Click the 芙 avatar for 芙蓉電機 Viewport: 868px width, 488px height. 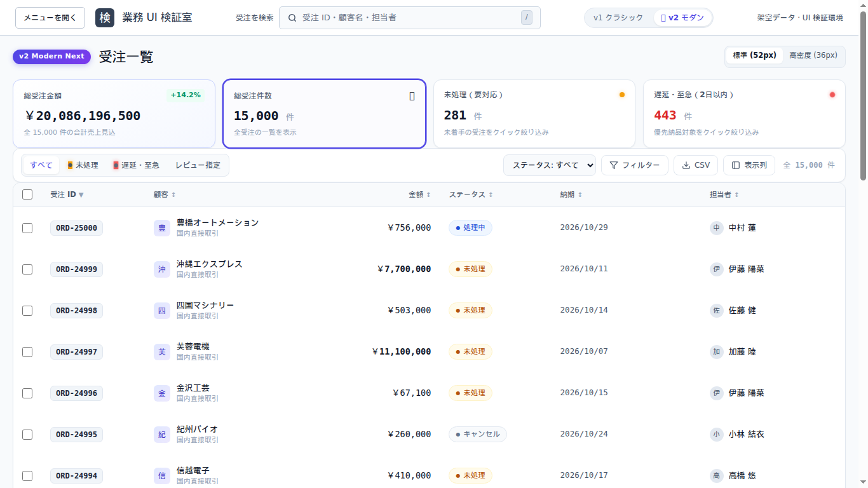[162, 352]
